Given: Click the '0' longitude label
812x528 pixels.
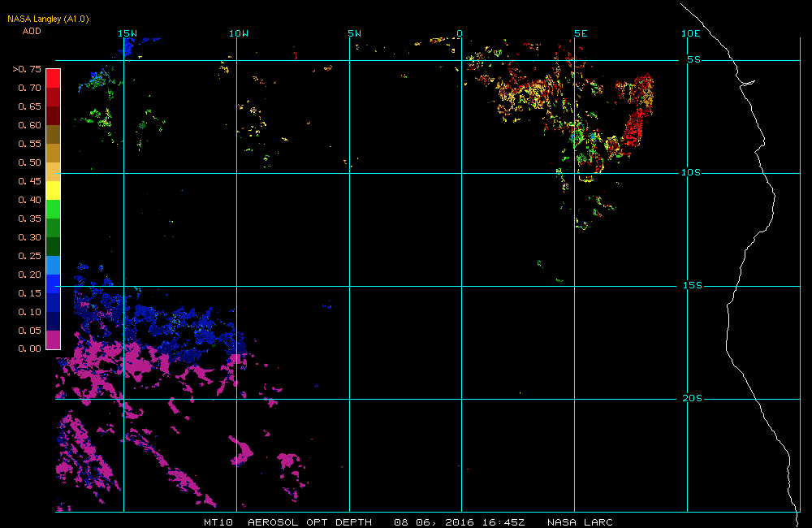Looking at the screenshot, I should tap(460, 33).
